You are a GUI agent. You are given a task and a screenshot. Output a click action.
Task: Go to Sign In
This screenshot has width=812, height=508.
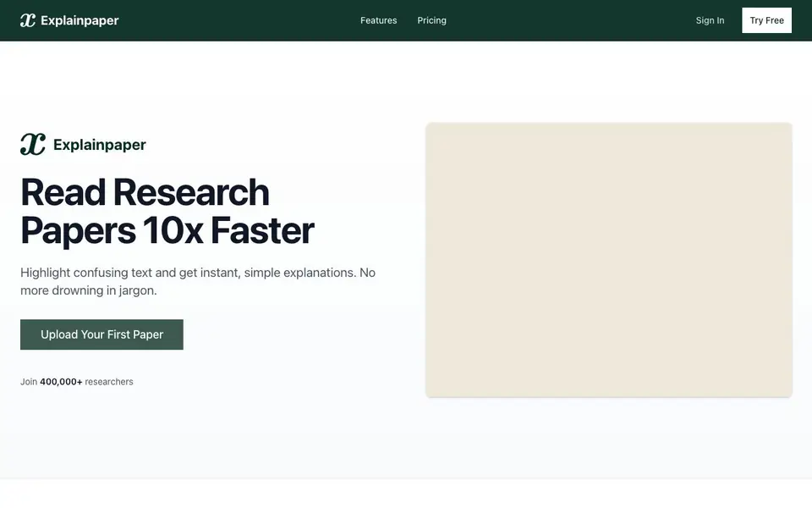click(710, 20)
